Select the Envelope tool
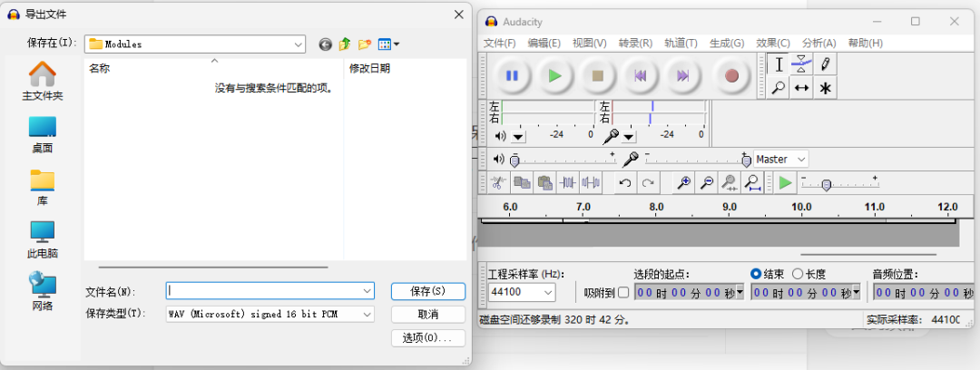The width and height of the screenshot is (980, 370). point(802,64)
